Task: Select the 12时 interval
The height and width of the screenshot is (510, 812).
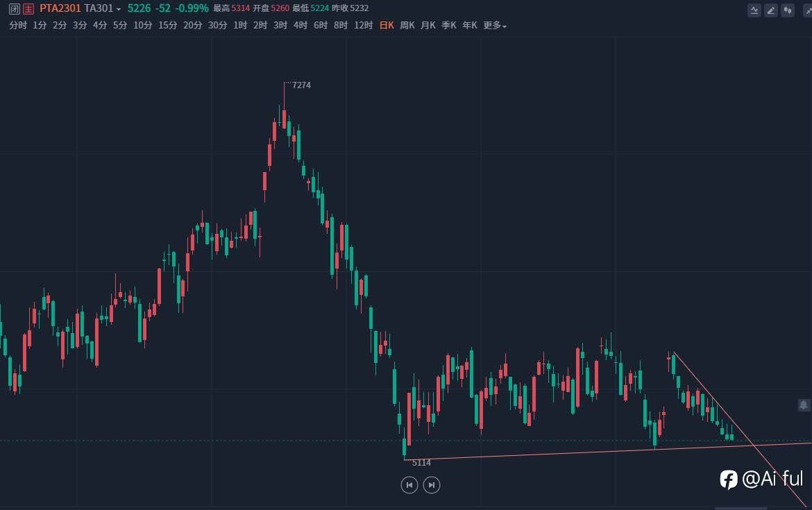Action: click(364, 26)
